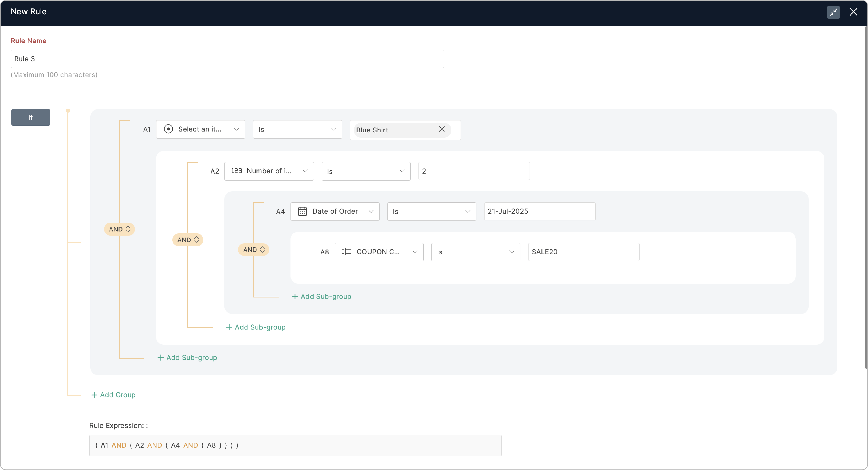The image size is (868, 470).
Task: Collapse the New Rule dialog with the shrink icon
Action: (x=833, y=12)
